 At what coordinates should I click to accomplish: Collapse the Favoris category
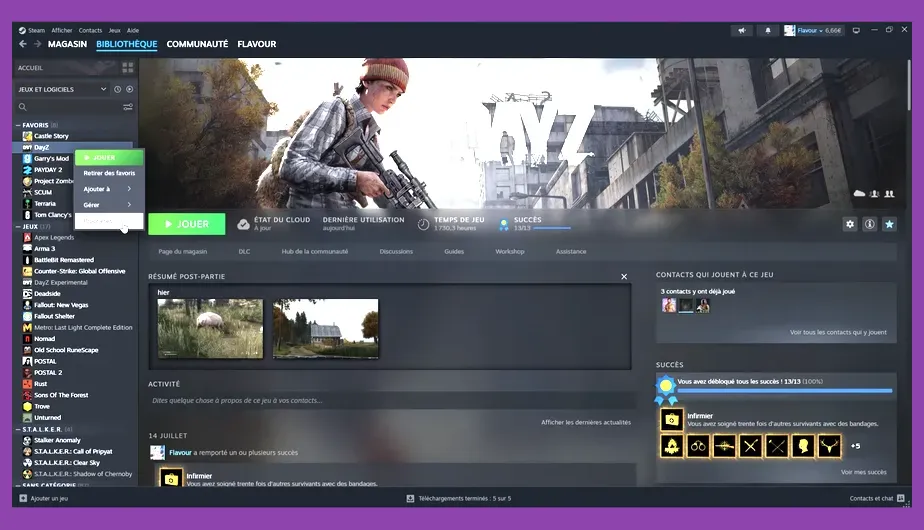click(x=18, y=125)
